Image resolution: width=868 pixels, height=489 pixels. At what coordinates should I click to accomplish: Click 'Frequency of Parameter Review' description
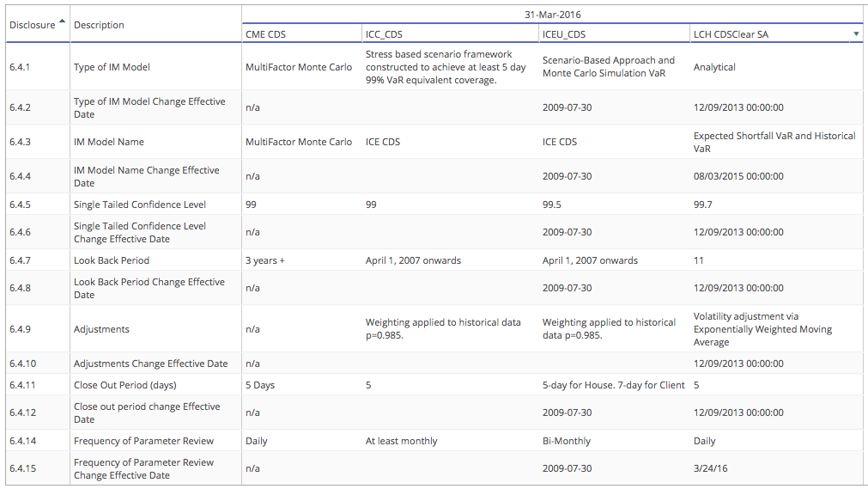click(143, 442)
